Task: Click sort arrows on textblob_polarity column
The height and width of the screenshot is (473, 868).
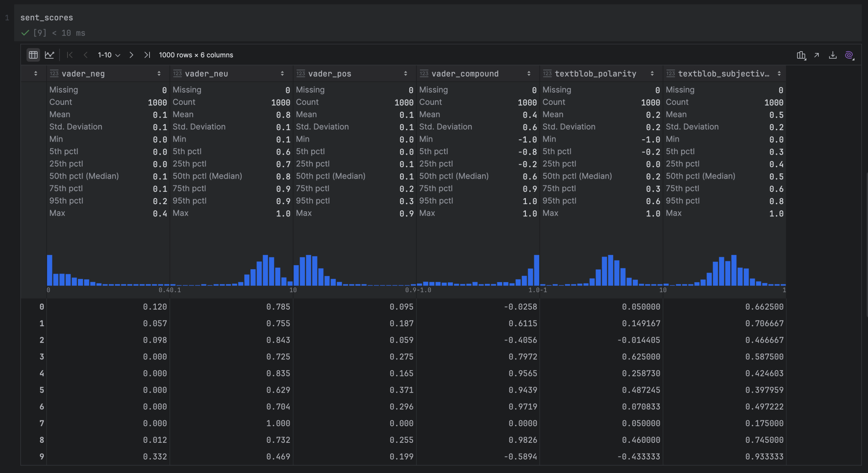Action: [652, 74]
